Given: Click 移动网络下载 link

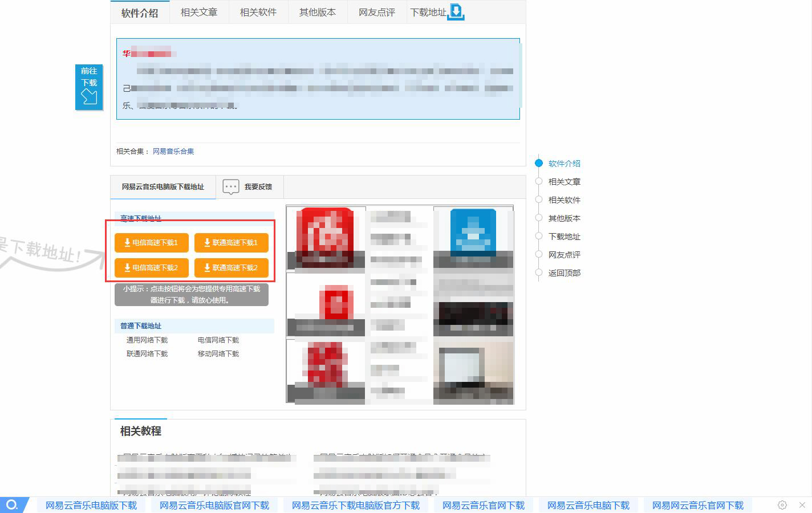Looking at the screenshot, I should 218,354.
